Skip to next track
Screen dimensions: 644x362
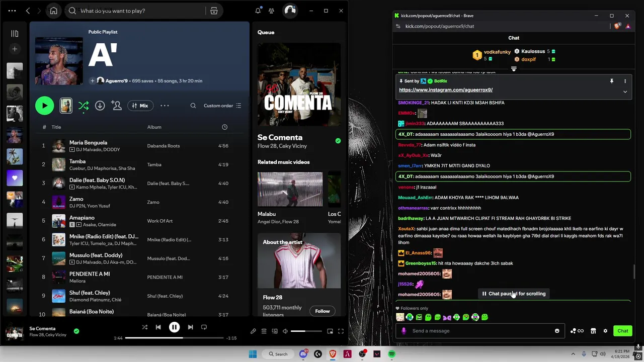190,327
